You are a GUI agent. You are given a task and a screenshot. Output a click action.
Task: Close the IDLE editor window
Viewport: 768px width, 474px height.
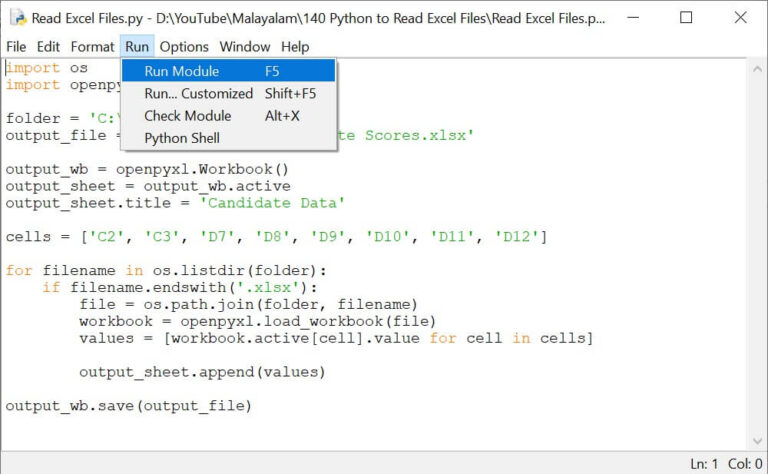741,18
